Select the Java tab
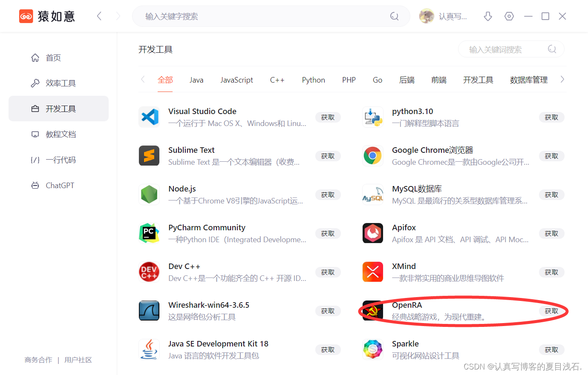Screen dimensions: 588x375 coord(196,80)
